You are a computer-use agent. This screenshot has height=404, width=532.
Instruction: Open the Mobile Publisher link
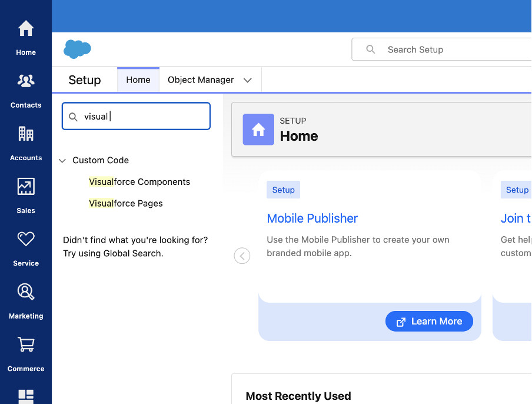312,218
